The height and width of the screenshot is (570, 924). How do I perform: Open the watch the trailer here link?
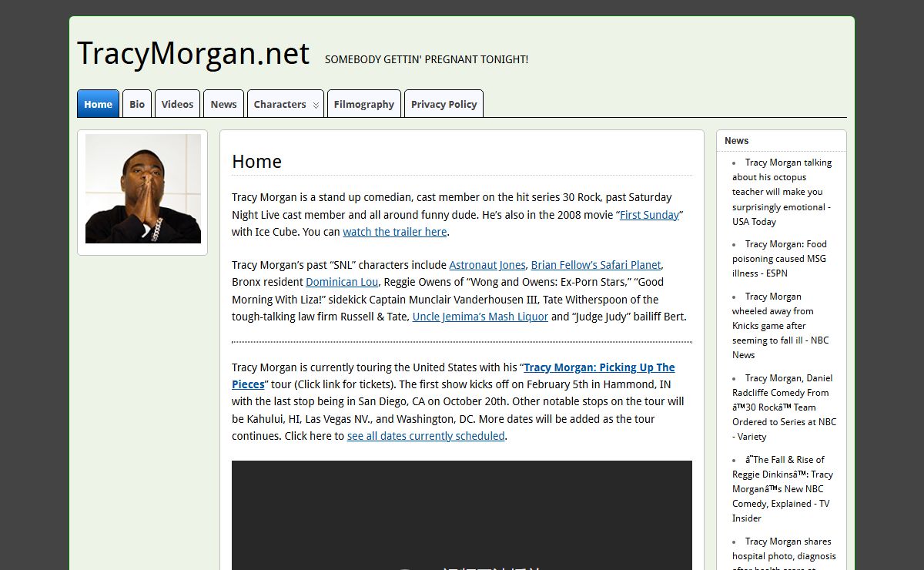(x=395, y=232)
